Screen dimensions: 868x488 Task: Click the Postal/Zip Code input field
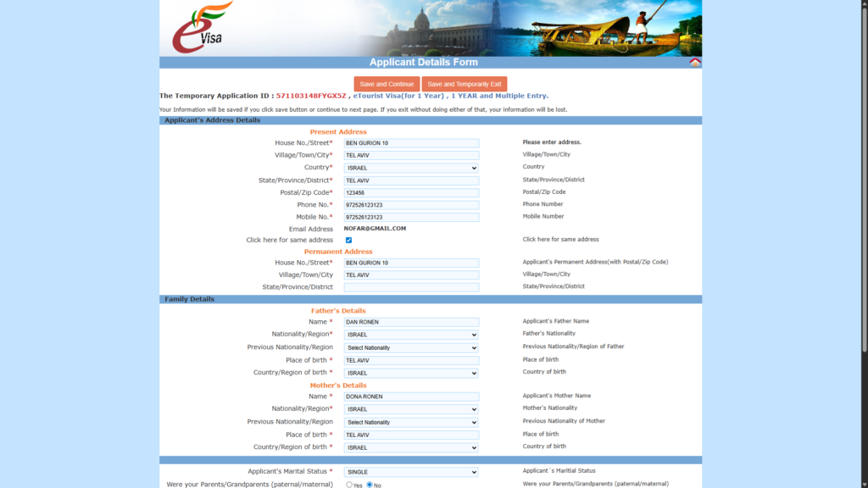(x=411, y=193)
